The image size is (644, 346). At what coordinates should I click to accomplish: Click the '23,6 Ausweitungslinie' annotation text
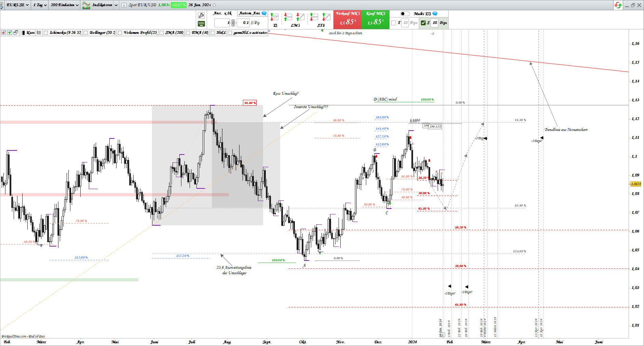[234, 268]
